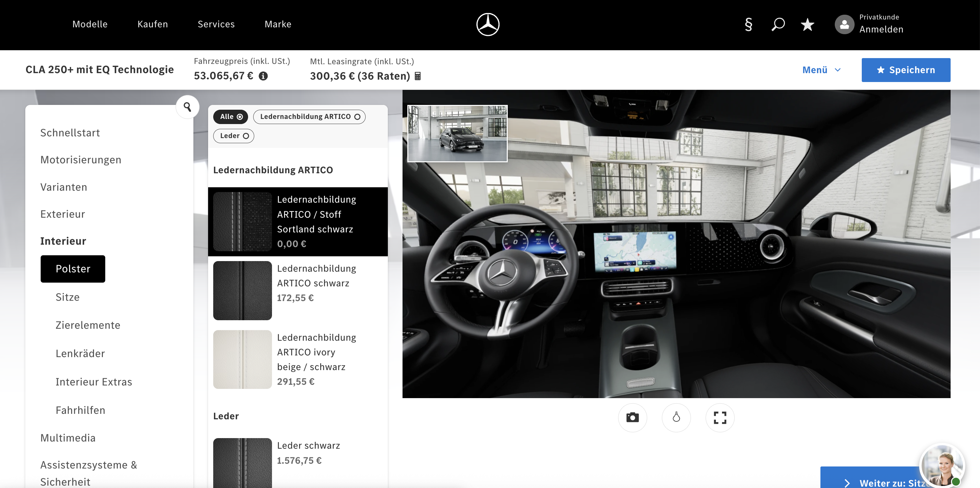
Task: Open favorites star icon in header
Action: 807,25
